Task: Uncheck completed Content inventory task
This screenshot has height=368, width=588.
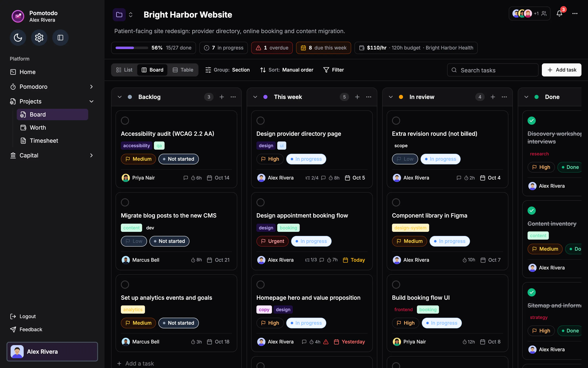Action: [532, 211]
